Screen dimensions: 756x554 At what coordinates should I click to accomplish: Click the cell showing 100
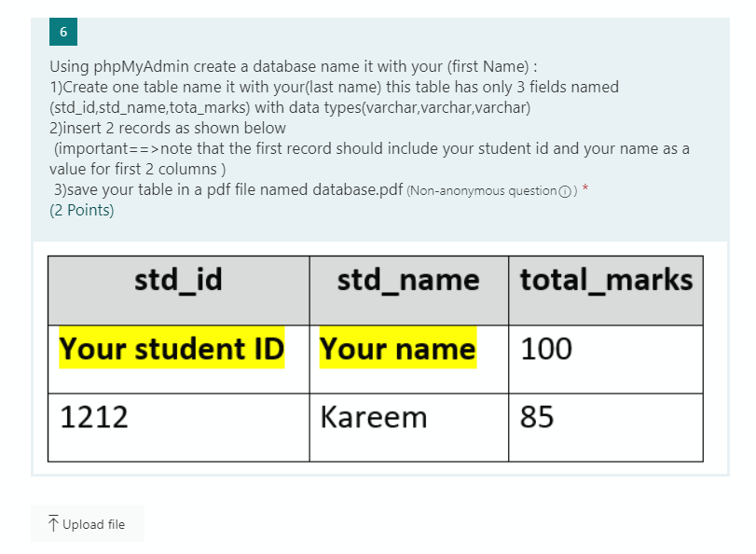[541, 349]
